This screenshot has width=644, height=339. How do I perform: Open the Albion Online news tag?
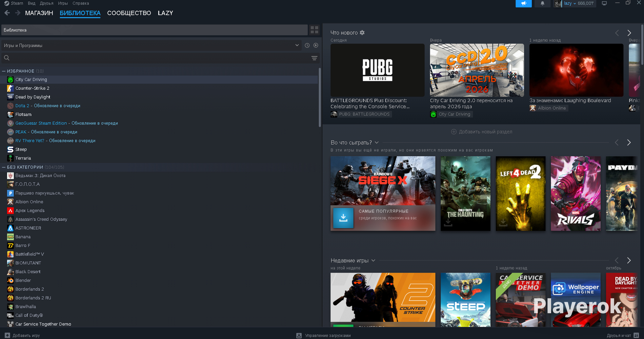(548, 108)
